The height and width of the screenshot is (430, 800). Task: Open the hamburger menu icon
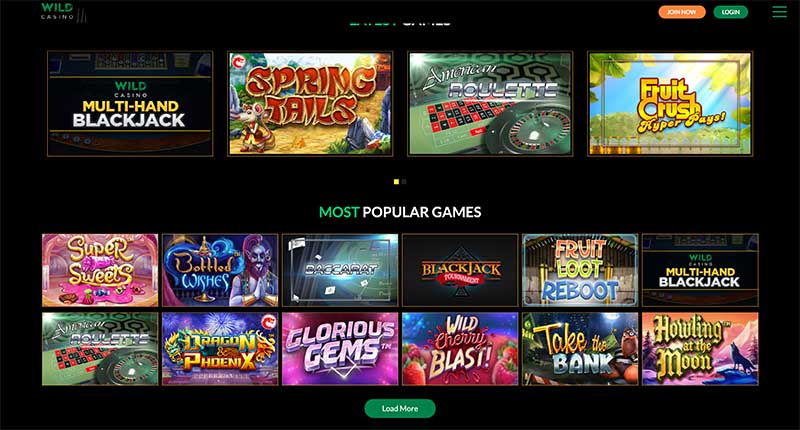click(x=779, y=11)
